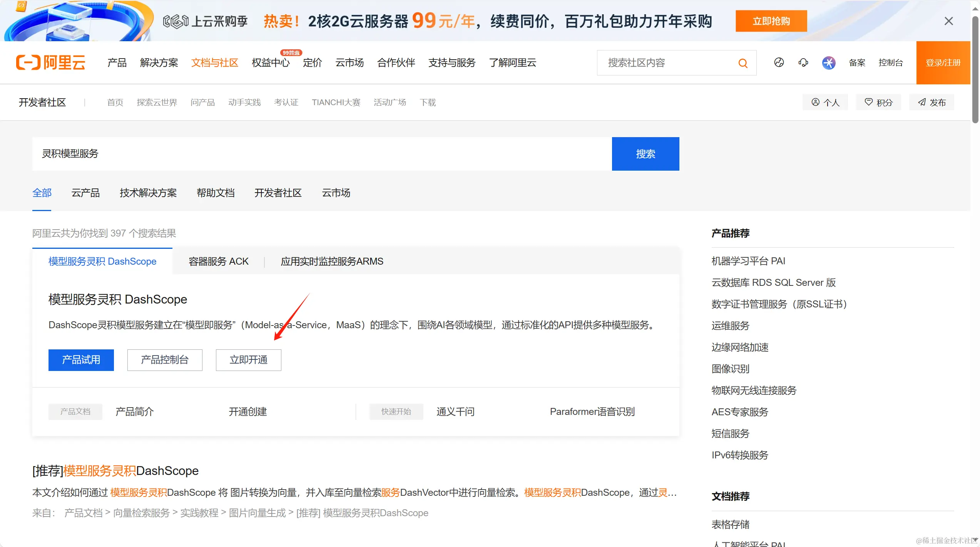Click the 发布 publish paper-plane icon
Image resolution: width=980 pixels, height=547 pixels.
(932, 102)
